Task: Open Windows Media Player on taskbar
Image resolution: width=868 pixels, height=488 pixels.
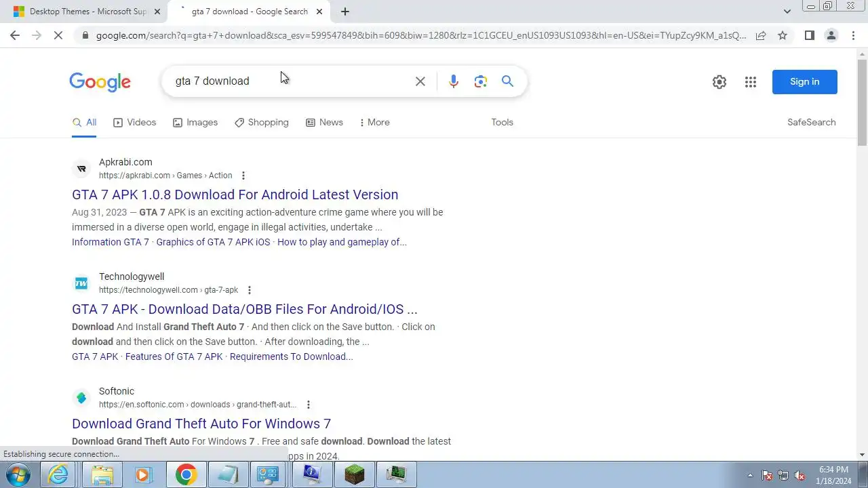Action: pos(143,474)
